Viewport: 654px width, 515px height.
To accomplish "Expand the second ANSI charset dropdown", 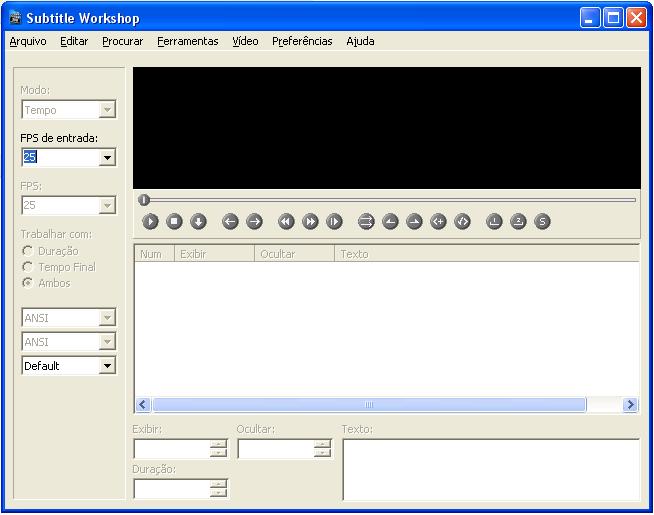I will 107,342.
